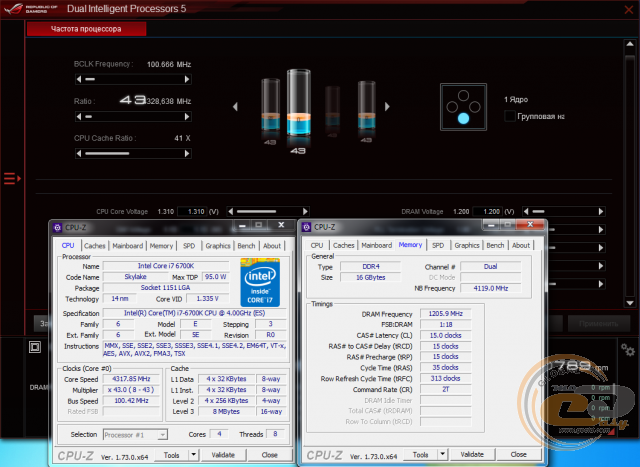640x467 pixels.
Task: Increase CPU Core Voltage with right arrow
Action: (x=305, y=211)
